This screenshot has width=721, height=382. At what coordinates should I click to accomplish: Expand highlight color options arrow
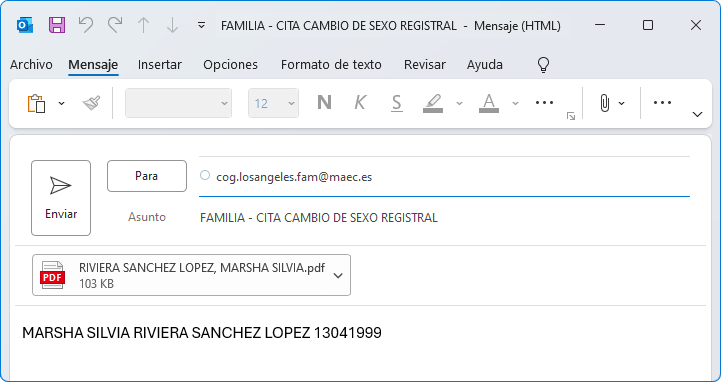tap(459, 103)
